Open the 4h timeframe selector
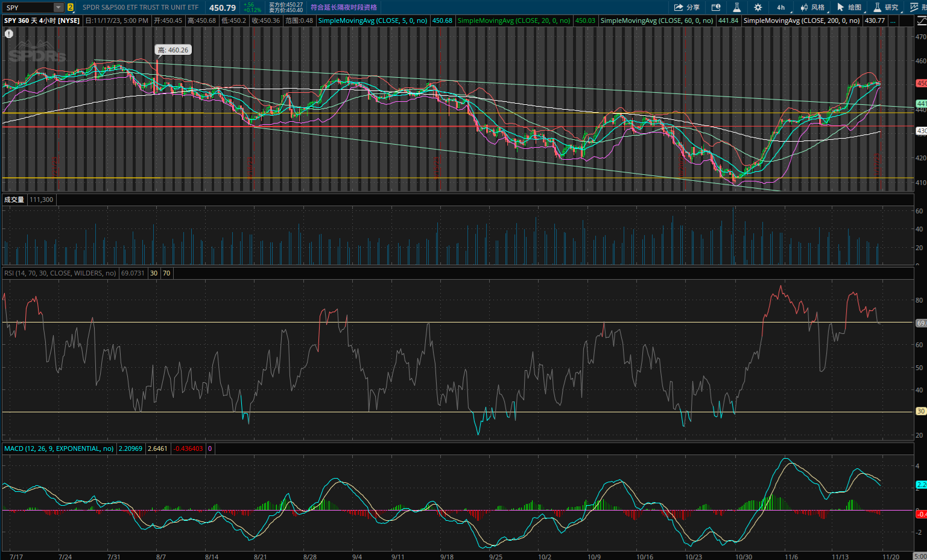 780,7
